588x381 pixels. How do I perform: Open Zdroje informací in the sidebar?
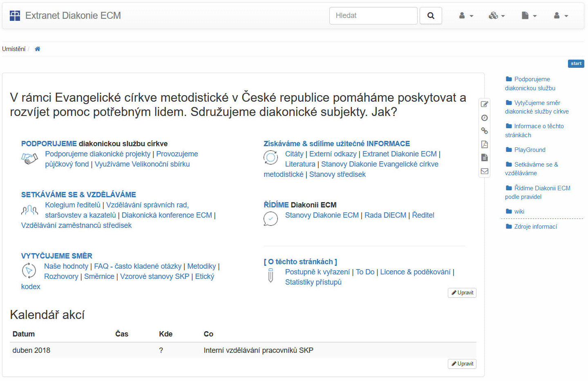coord(535,227)
